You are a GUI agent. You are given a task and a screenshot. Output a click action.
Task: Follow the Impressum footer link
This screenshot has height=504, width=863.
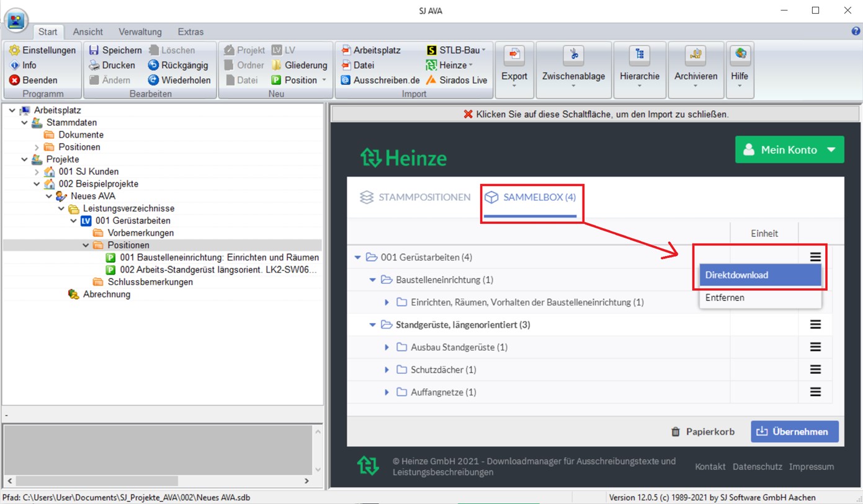[812, 467]
